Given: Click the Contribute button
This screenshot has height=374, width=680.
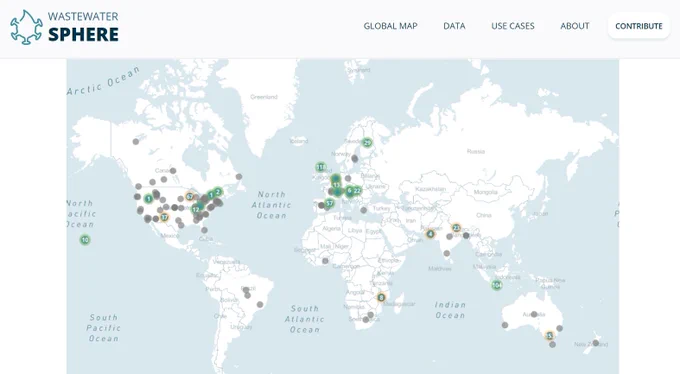Looking at the screenshot, I should 639,26.
